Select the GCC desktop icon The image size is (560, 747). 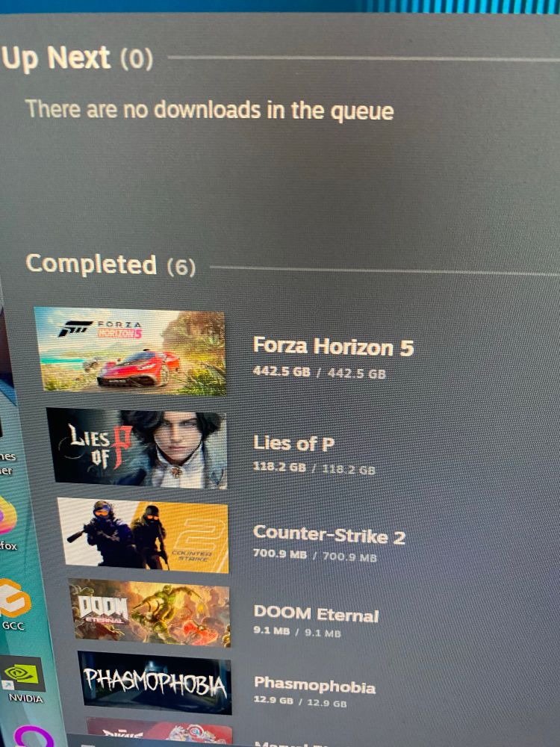tap(13, 598)
